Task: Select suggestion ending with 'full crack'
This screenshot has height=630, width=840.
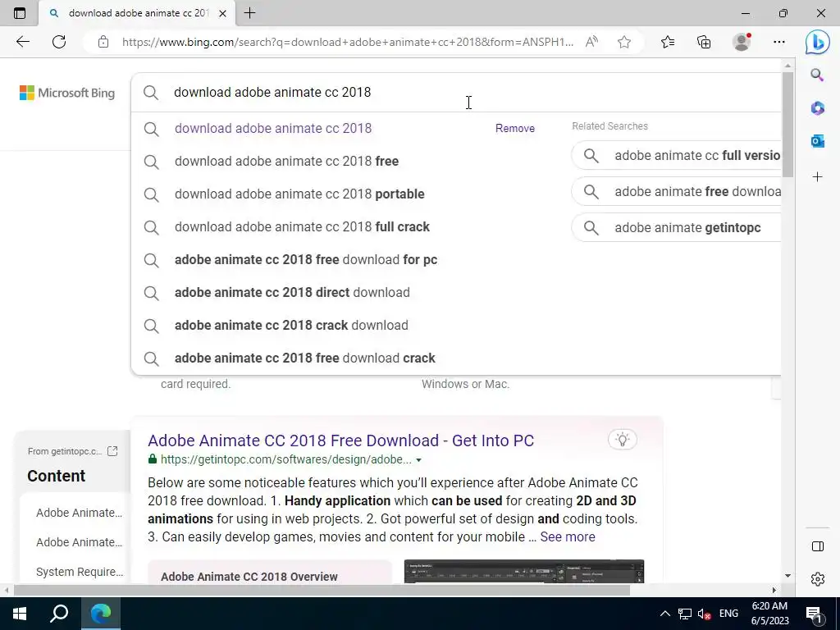Action: 302,226
